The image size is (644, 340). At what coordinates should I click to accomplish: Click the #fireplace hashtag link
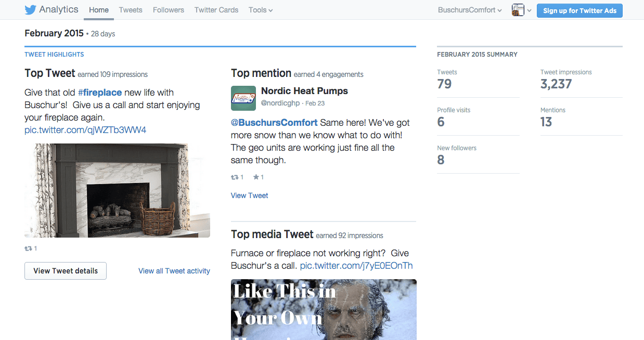[x=100, y=93]
